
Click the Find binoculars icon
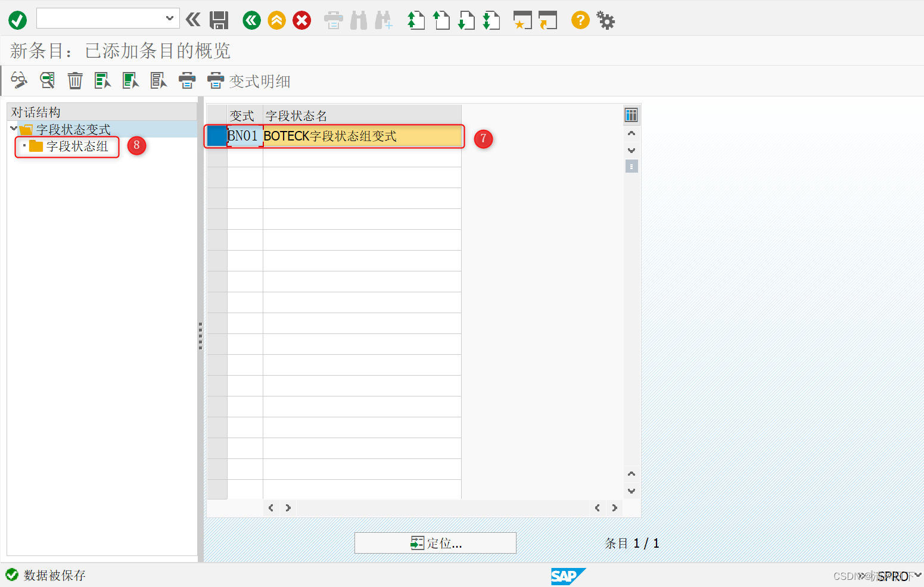pyautogui.click(x=359, y=21)
